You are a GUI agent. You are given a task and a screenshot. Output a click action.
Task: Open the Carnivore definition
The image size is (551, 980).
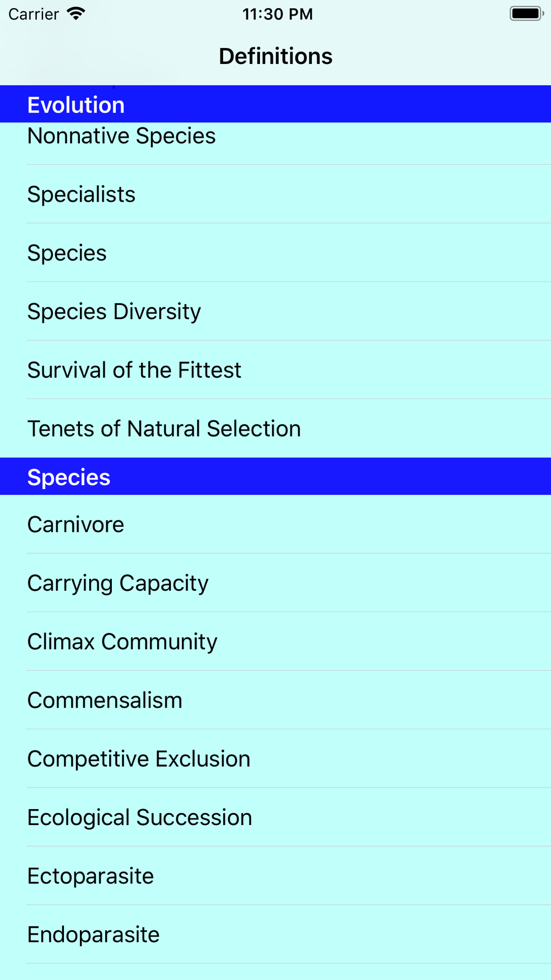[275, 524]
